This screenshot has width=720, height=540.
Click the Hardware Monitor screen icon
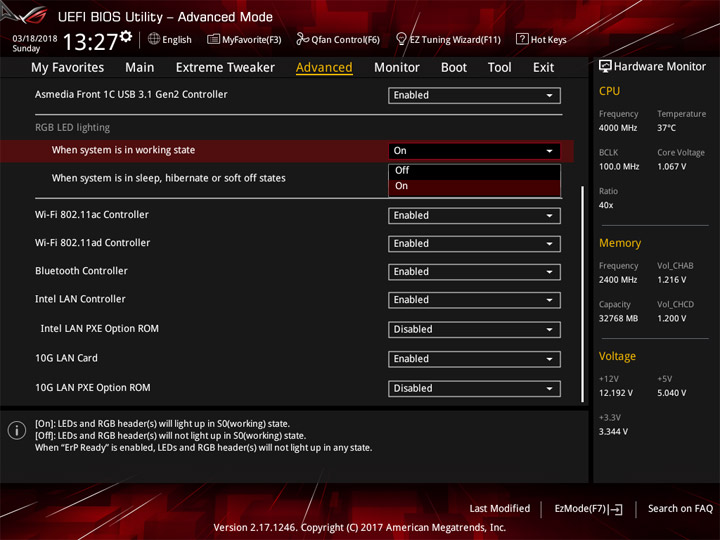[605, 67]
